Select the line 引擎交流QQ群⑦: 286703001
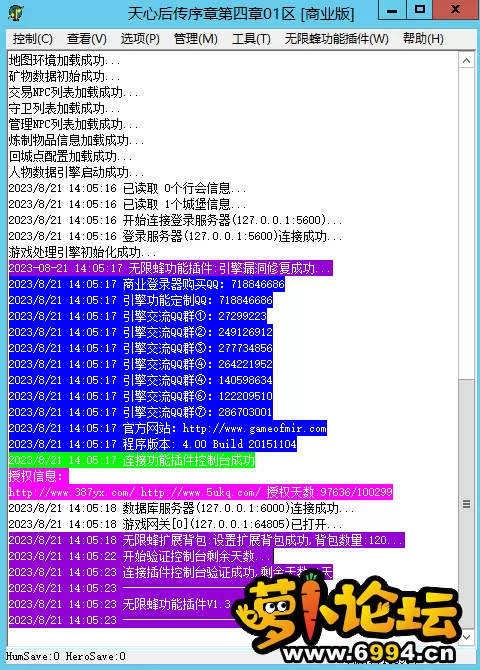 click(141, 413)
